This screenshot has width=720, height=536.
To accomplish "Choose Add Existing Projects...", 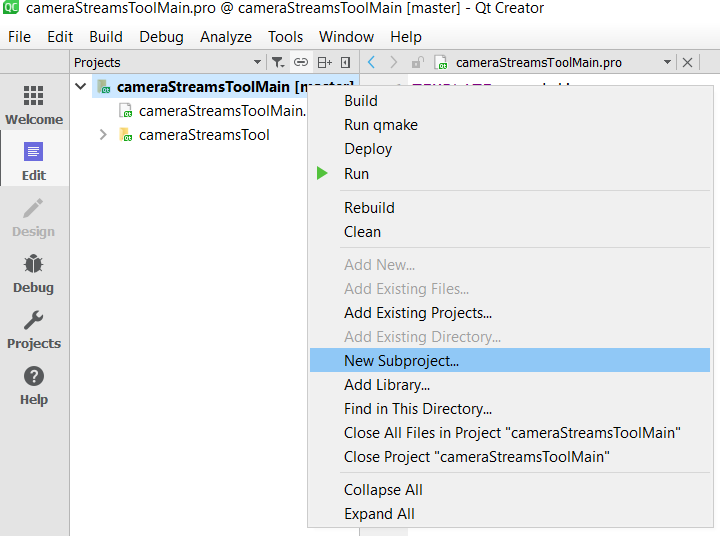I will point(510,313).
